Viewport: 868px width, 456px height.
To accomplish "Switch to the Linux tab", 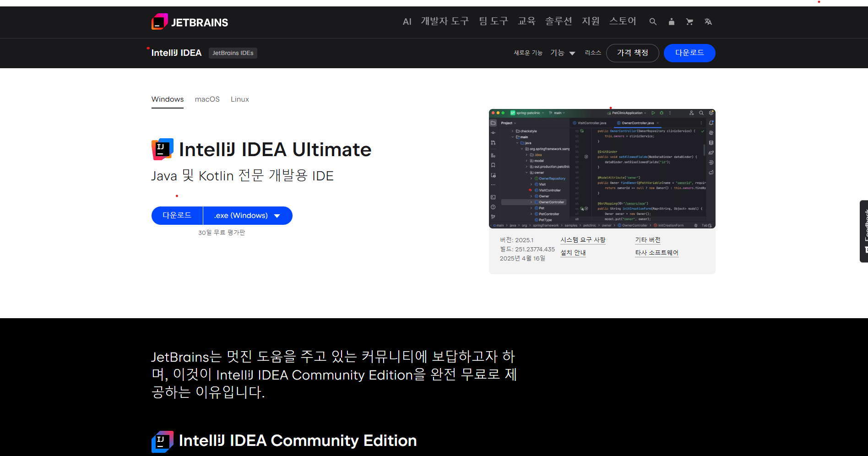I will click(239, 99).
